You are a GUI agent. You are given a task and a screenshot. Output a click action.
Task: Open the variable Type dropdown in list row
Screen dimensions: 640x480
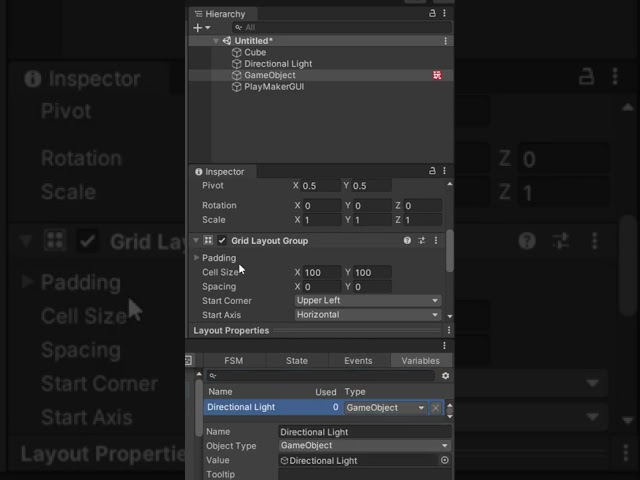pyautogui.click(x=386, y=408)
